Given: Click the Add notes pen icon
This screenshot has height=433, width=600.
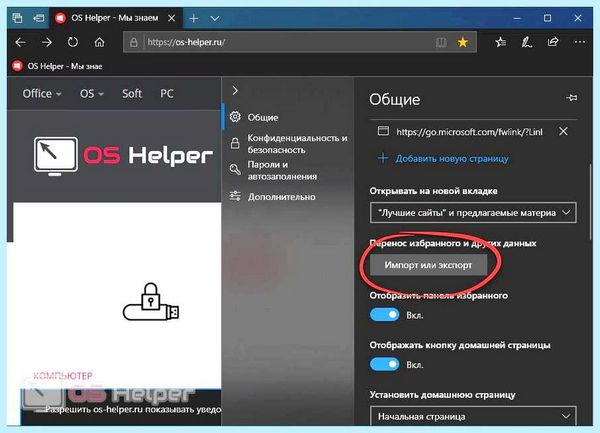Looking at the screenshot, I should click(527, 42).
